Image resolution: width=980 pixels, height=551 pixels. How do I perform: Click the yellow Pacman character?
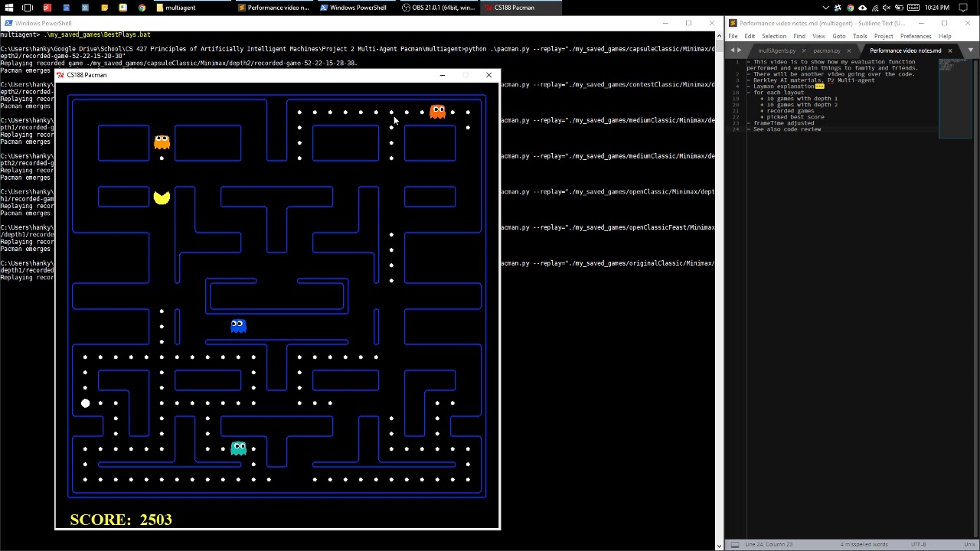162,197
